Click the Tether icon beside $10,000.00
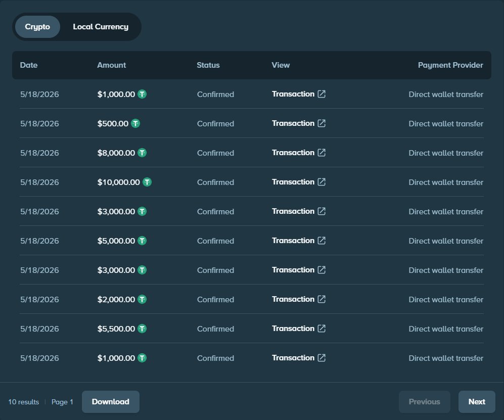Screen dimensions: 504x420 click(x=147, y=182)
